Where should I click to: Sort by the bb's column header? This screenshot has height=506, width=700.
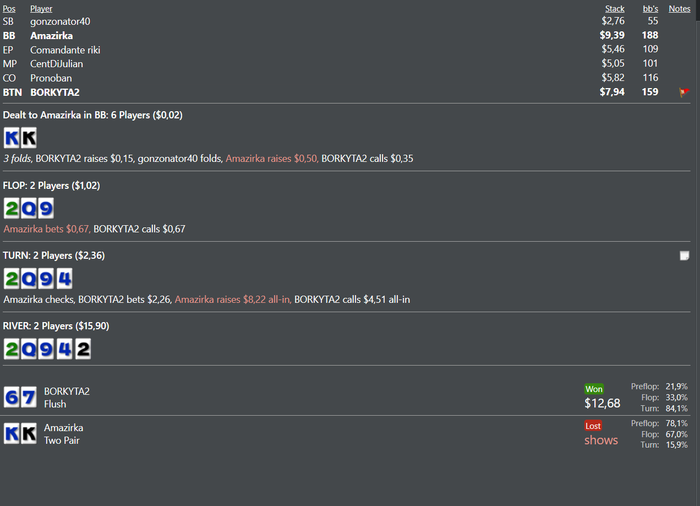pyautogui.click(x=650, y=8)
